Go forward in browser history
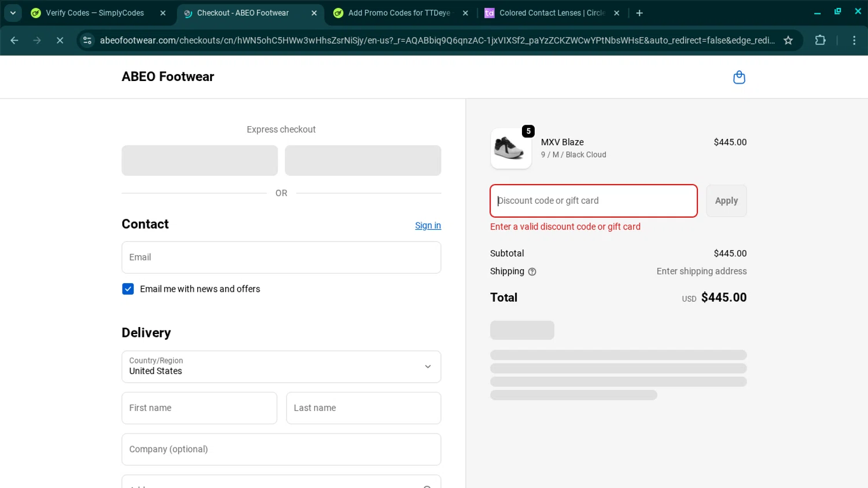This screenshot has height=488, width=868. (37, 40)
